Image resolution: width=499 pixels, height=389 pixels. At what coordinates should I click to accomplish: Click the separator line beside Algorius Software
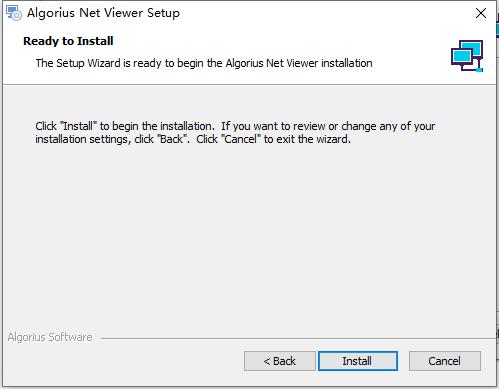(x=298, y=339)
